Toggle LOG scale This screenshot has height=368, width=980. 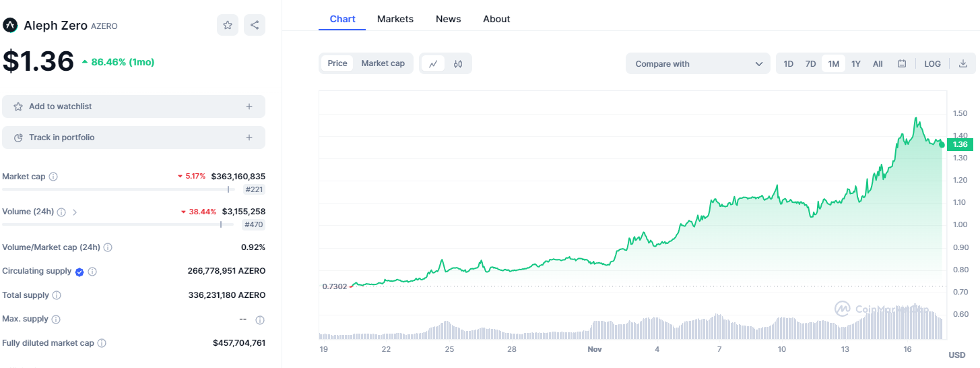pyautogui.click(x=932, y=64)
